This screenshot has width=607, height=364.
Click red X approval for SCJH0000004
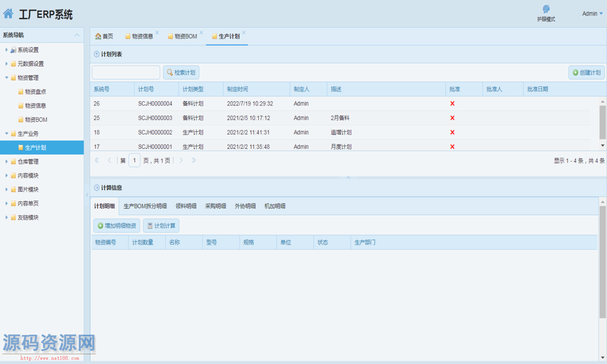coord(452,104)
